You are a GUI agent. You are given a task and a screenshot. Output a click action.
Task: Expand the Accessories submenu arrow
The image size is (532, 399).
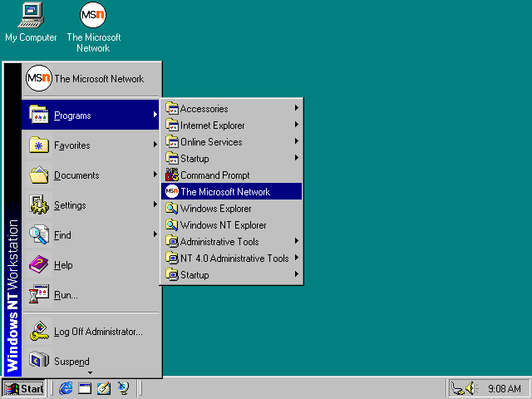pos(297,108)
